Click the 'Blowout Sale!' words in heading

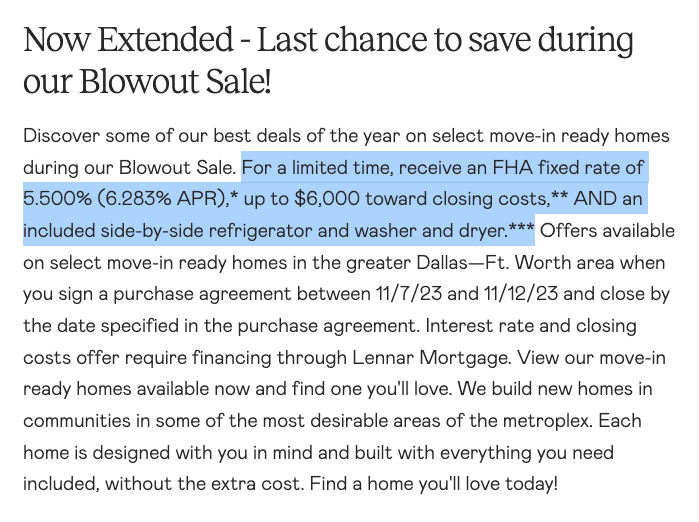[175, 82]
